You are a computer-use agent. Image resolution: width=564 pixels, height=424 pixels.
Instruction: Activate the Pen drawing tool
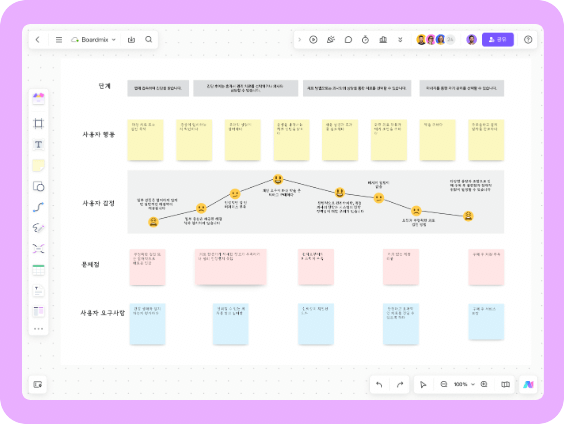coord(38,228)
